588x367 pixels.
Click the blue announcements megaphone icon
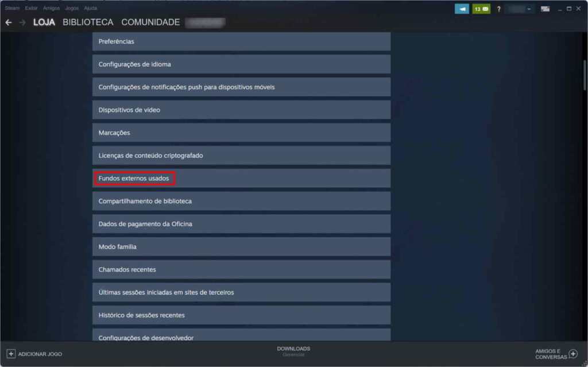(x=462, y=9)
